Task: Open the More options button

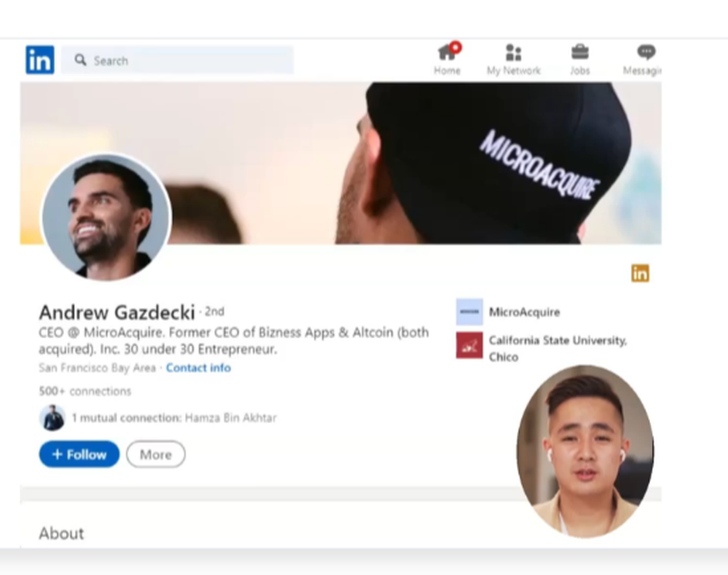Action: click(156, 454)
